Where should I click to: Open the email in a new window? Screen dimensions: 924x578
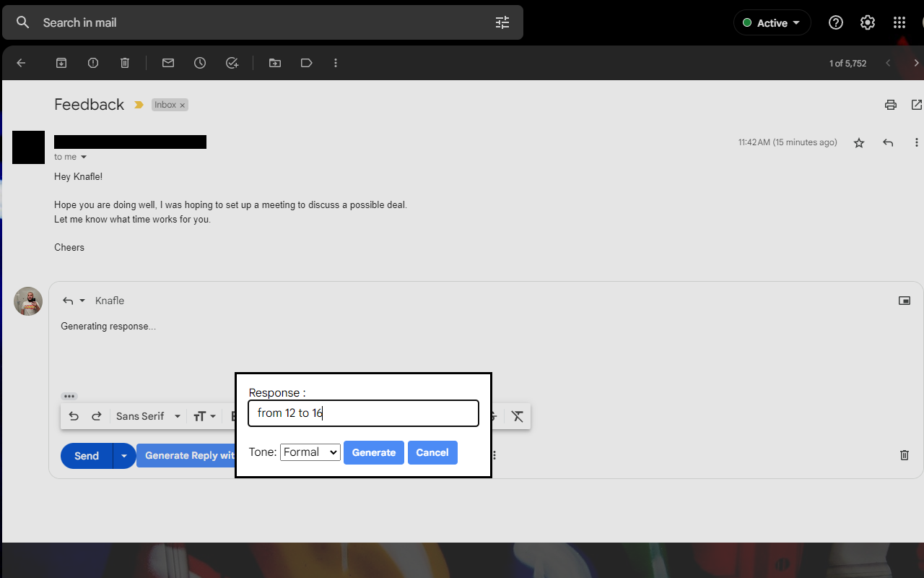point(916,105)
